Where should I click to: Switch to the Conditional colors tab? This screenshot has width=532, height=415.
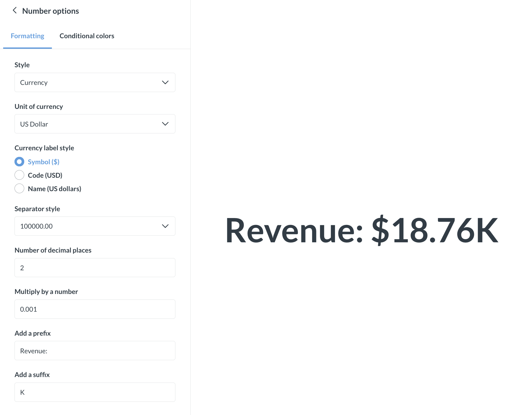87,36
